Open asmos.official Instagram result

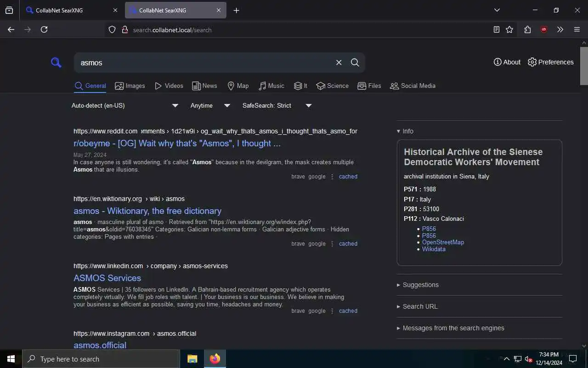(100, 345)
